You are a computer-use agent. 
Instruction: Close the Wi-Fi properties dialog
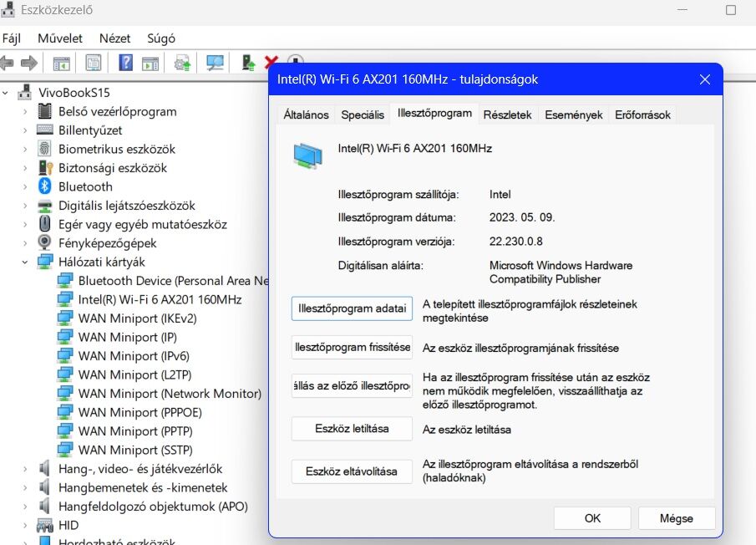(x=705, y=79)
